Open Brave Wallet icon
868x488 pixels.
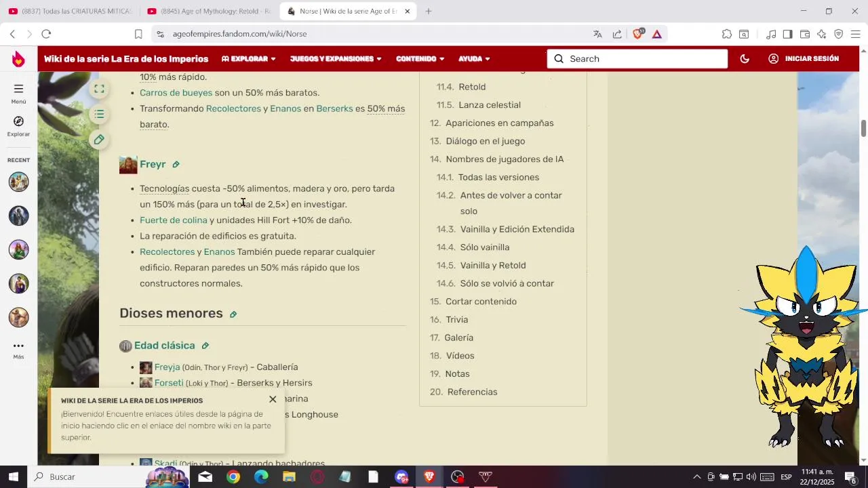[x=805, y=34]
